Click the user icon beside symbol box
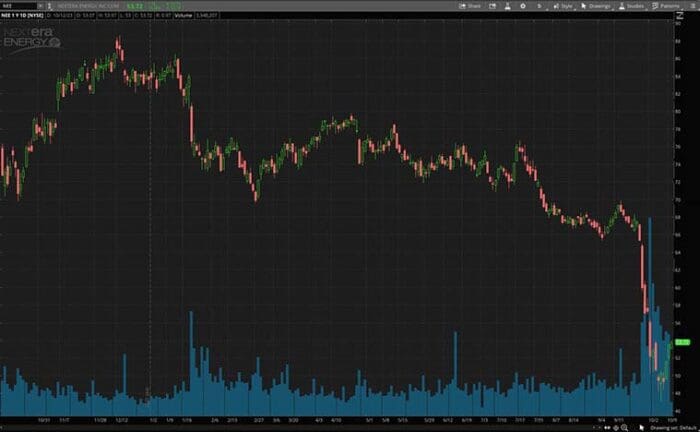Screen dimensions: 700x432 point(50,6)
